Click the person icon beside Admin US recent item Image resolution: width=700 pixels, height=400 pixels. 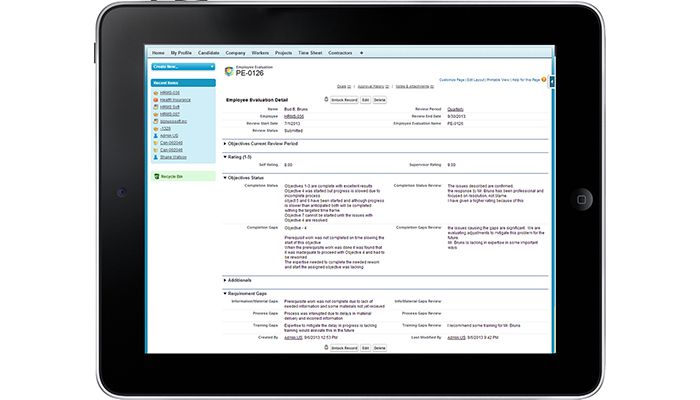[x=155, y=136]
